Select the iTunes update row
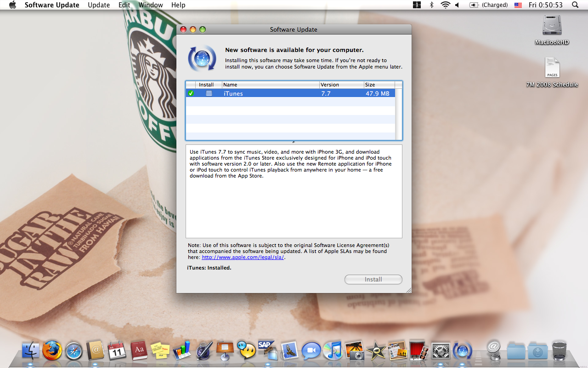Screen dimensions: 588x368 coord(290,93)
